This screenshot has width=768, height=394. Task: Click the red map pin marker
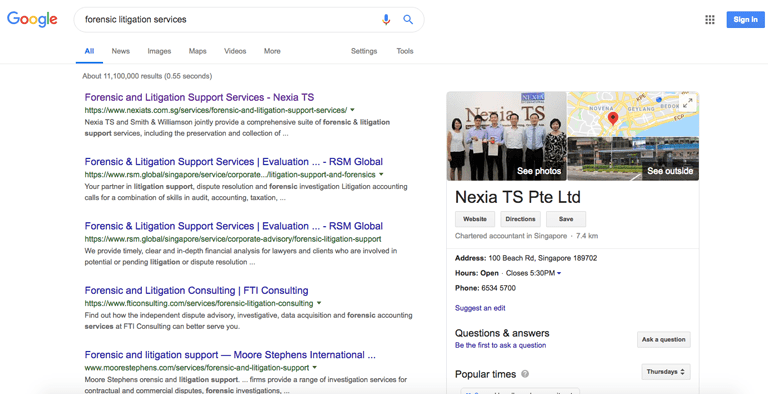pyautogui.click(x=612, y=119)
